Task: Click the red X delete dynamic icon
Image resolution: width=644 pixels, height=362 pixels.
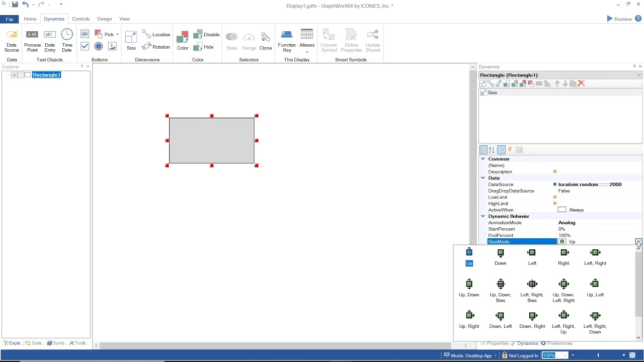Action: tap(581, 83)
